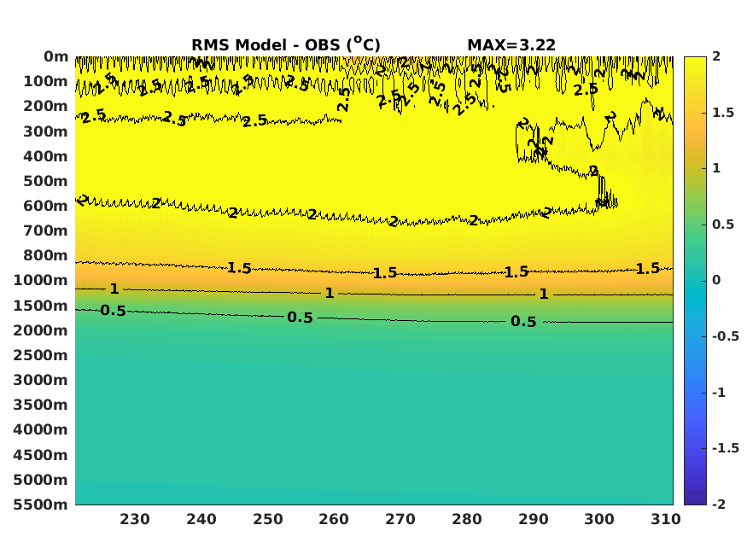The image size is (747, 560).
Task: Click the '270' x-axis tick label
Action: point(400,519)
